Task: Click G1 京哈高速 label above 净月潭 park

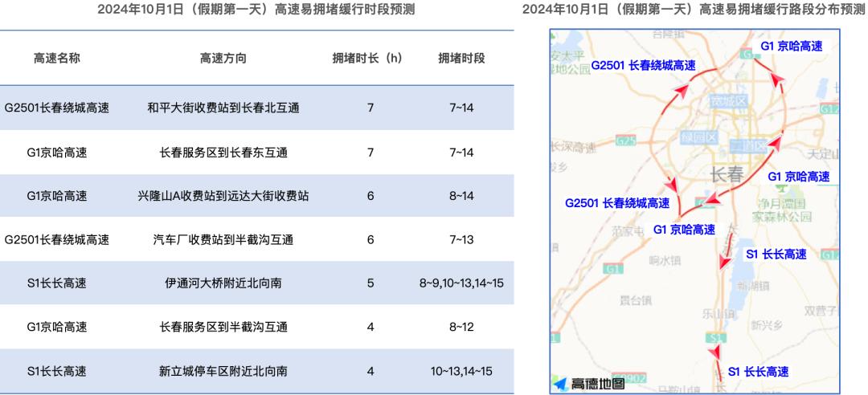Action: [x=799, y=177]
